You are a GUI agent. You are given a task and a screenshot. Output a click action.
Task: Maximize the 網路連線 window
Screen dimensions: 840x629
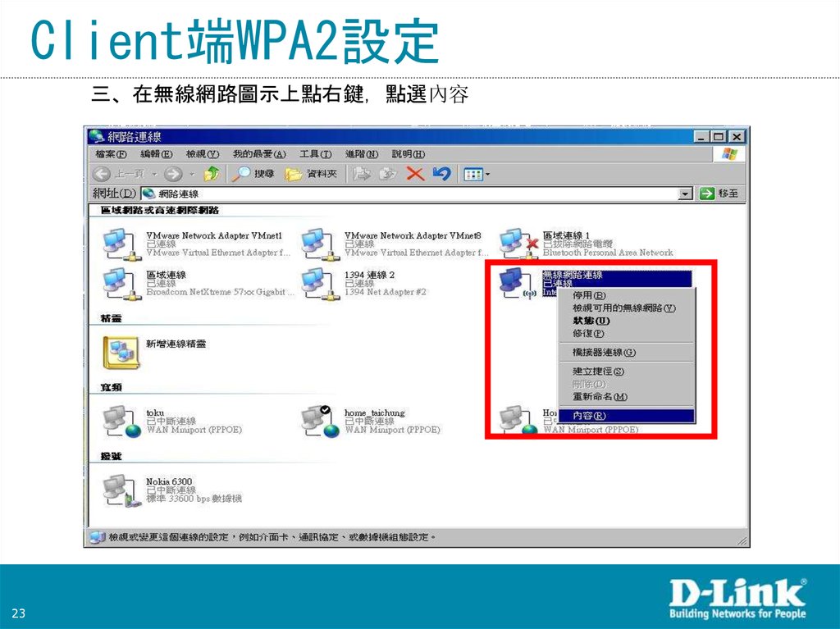tap(719, 137)
